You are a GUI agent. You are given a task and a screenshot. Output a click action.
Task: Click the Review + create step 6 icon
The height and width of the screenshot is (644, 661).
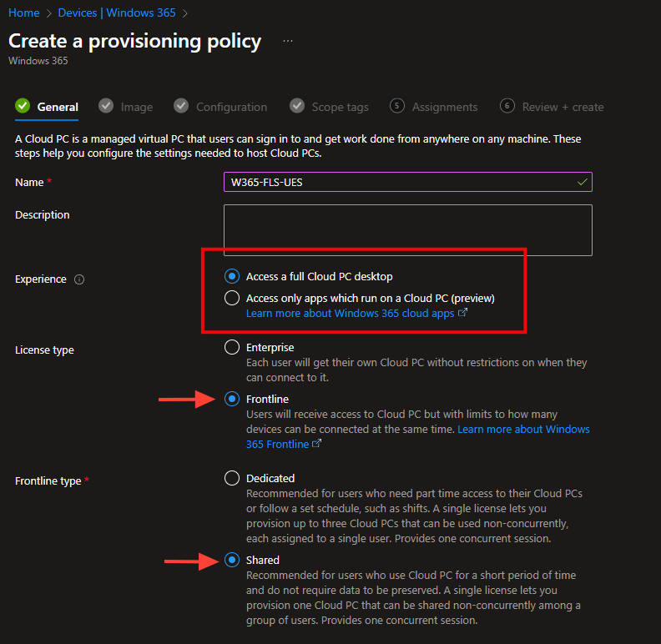coord(507,106)
